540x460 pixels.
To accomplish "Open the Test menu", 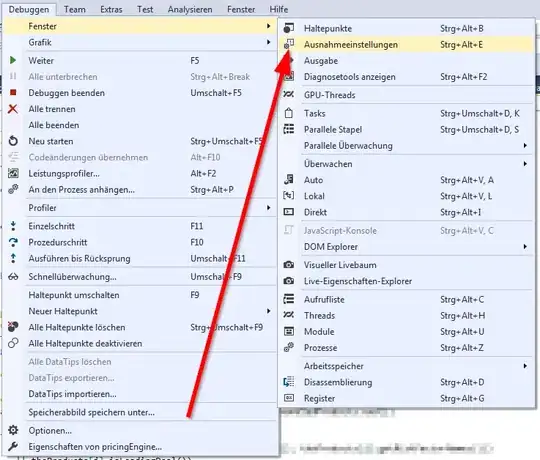I will coord(145,9).
